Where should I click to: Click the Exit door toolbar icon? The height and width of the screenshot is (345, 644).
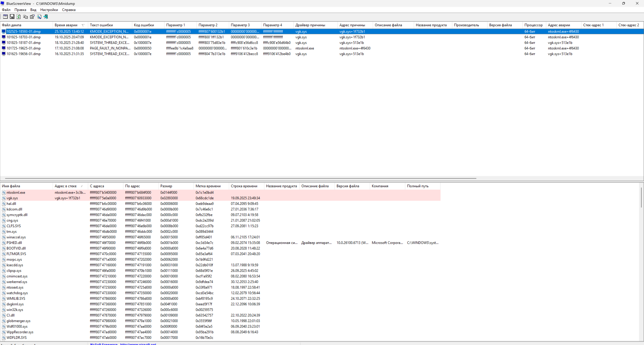(46, 17)
